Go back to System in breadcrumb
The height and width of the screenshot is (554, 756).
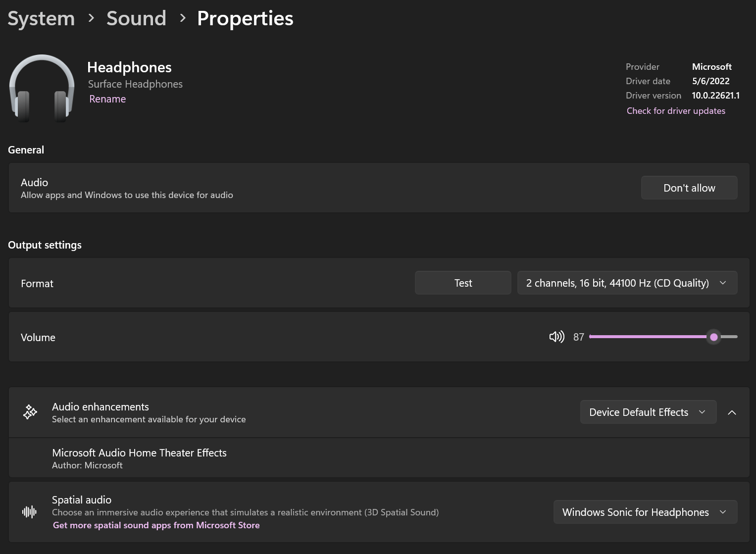click(x=41, y=19)
